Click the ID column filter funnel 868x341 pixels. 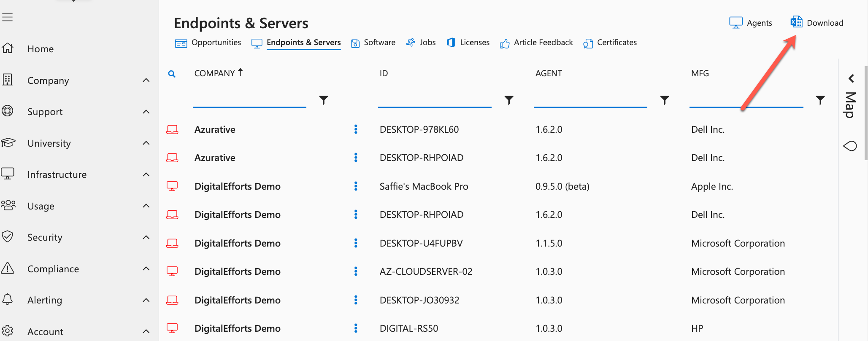click(509, 100)
